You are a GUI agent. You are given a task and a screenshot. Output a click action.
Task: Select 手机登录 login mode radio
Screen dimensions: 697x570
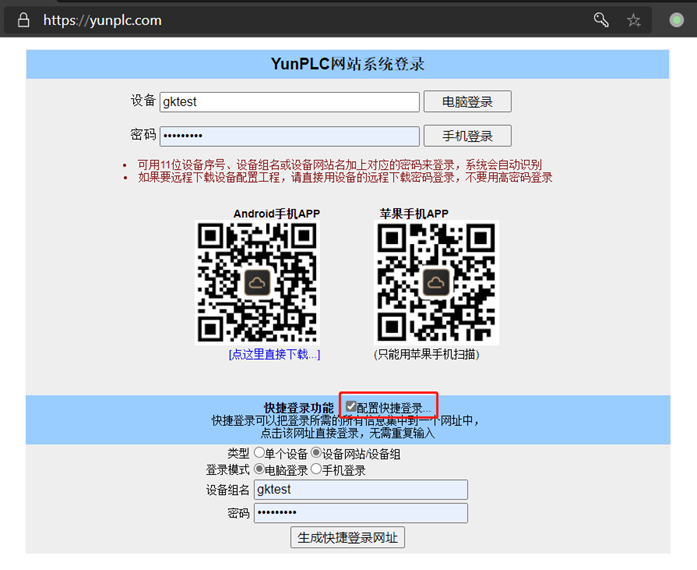tap(316, 469)
